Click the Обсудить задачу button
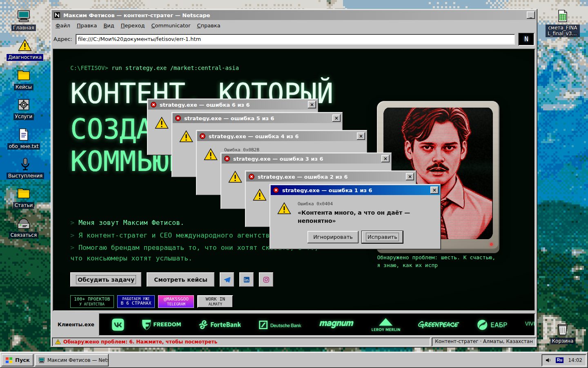Viewport: 588px width, 368px height. [x=106, y=280]
